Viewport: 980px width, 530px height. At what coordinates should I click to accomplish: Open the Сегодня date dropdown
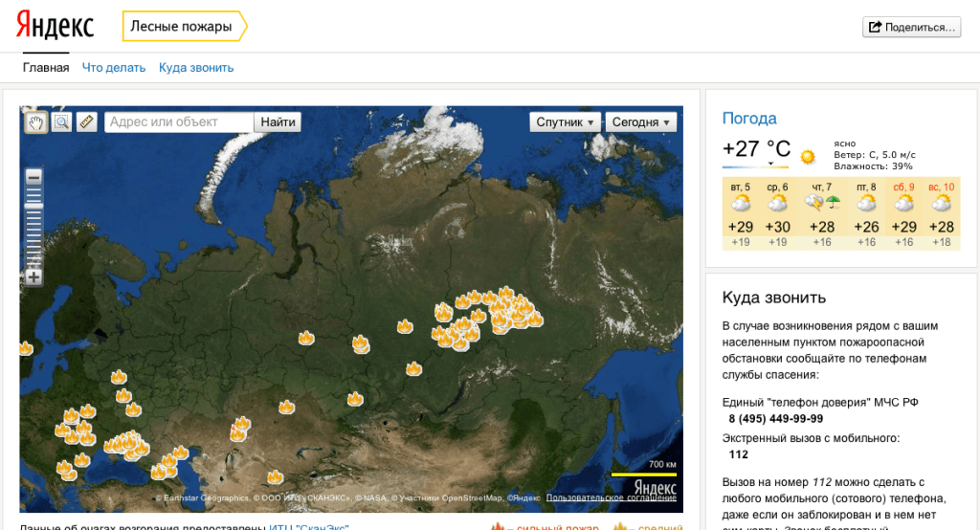pyautogui.click(x=640, y=122)
